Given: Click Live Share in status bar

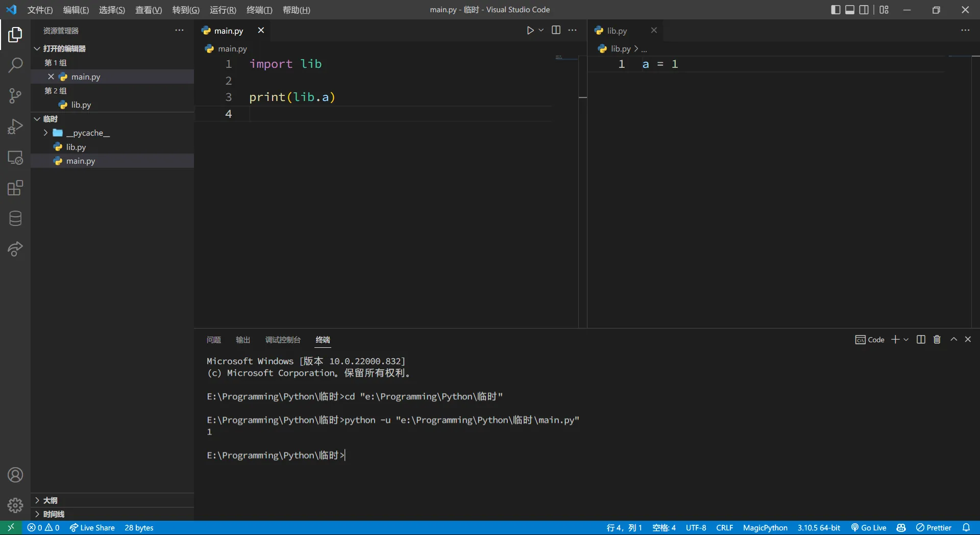Looking at the screenshot, I should pos(92,528).
